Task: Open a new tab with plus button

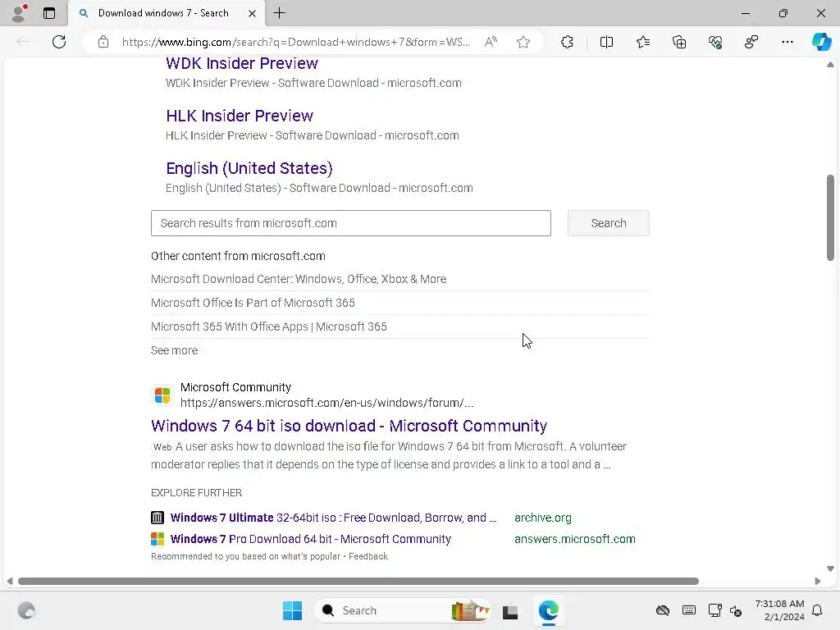Action: (x=279, y=13)
